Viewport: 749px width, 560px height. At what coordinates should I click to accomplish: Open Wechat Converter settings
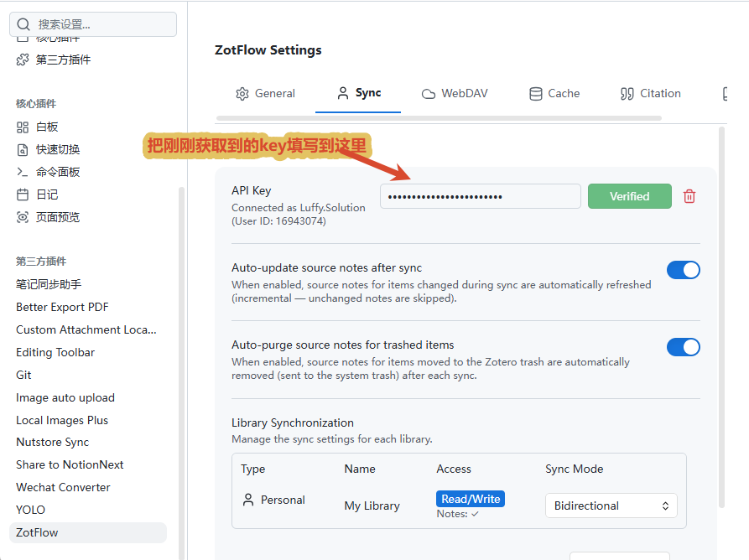(63, 487)
